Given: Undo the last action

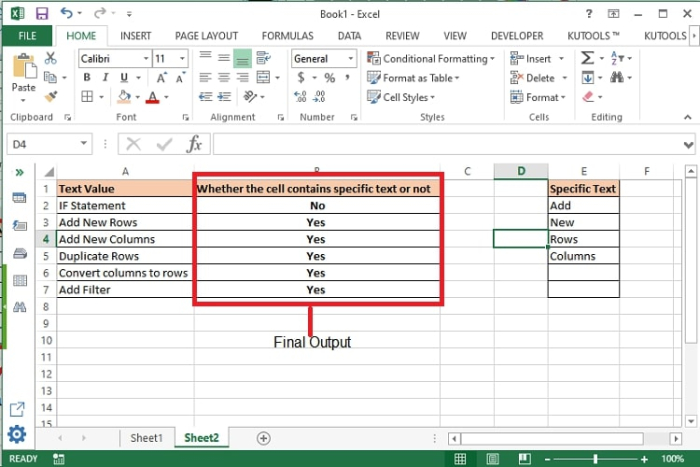Looking at the screenshot, I should [x=67, y=13].
